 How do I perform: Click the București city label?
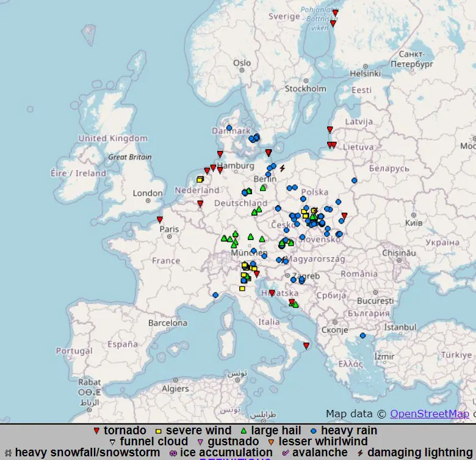375,301
